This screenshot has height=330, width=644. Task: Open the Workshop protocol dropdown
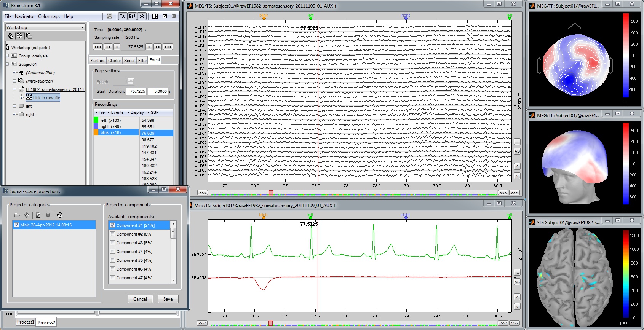click(45, 27)
